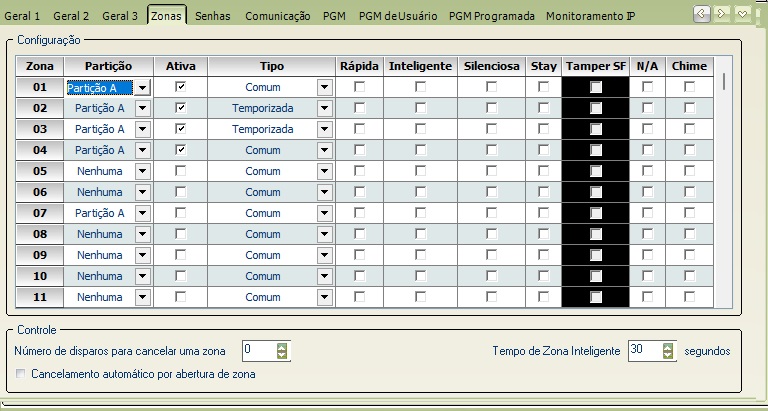Check Stay for zone 09
The height and width of the screenshot is (411, 768).
click(x=543, y=255)
